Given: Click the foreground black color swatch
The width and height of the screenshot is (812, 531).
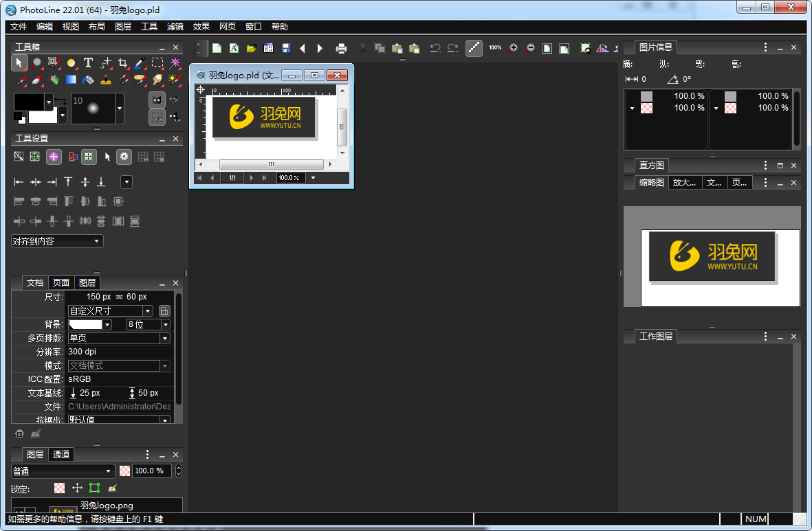Looking at the screenshot, I should coord(30,102).
